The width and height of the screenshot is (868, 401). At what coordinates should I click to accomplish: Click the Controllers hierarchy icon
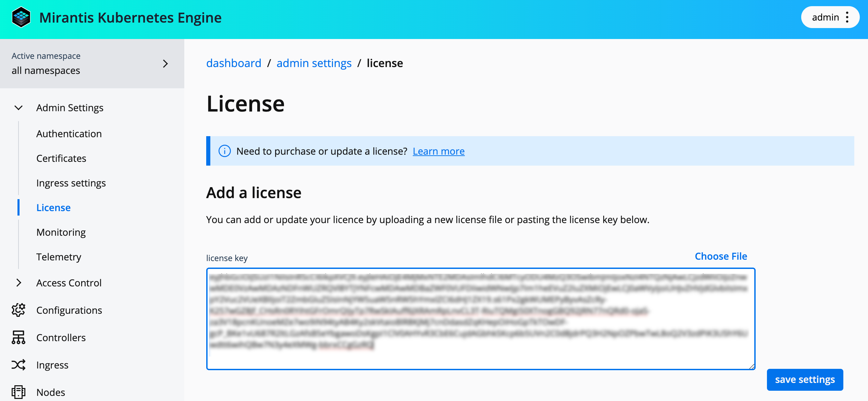pos(18,337)
